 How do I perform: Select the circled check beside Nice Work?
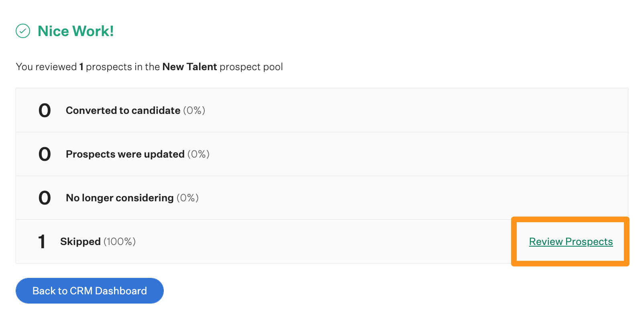(23, 31)
